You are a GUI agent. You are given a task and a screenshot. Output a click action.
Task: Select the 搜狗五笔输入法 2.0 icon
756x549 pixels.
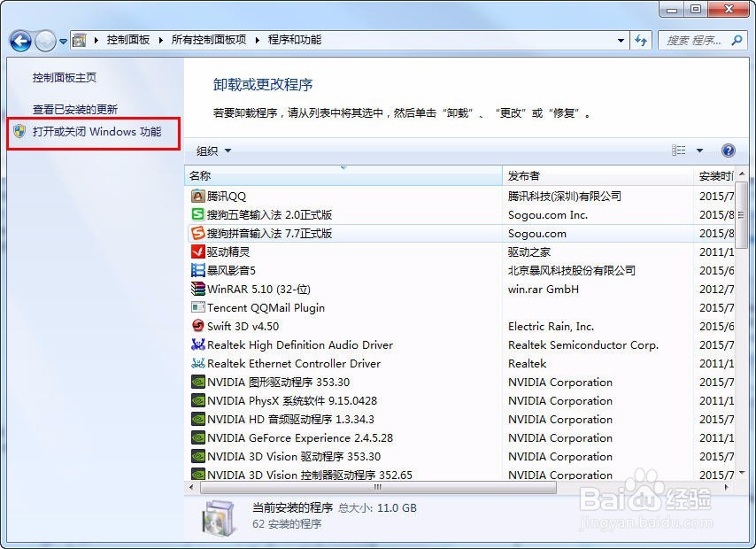point(198,214)
